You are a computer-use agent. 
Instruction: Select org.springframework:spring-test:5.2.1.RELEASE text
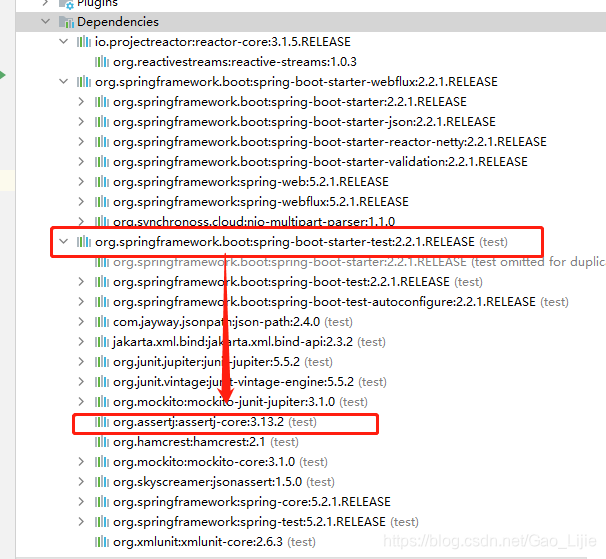point(249,522)
